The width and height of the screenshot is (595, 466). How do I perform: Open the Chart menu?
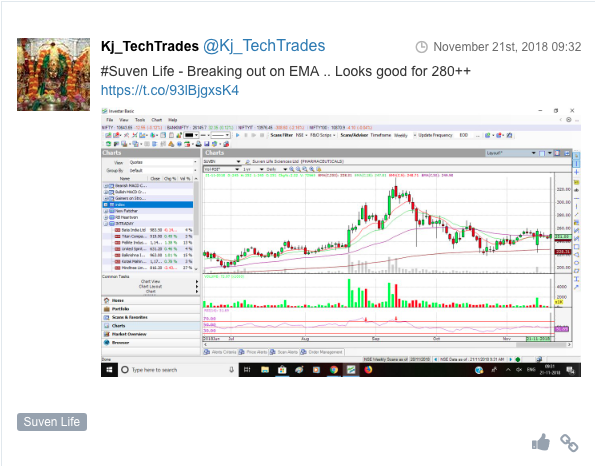157,120
